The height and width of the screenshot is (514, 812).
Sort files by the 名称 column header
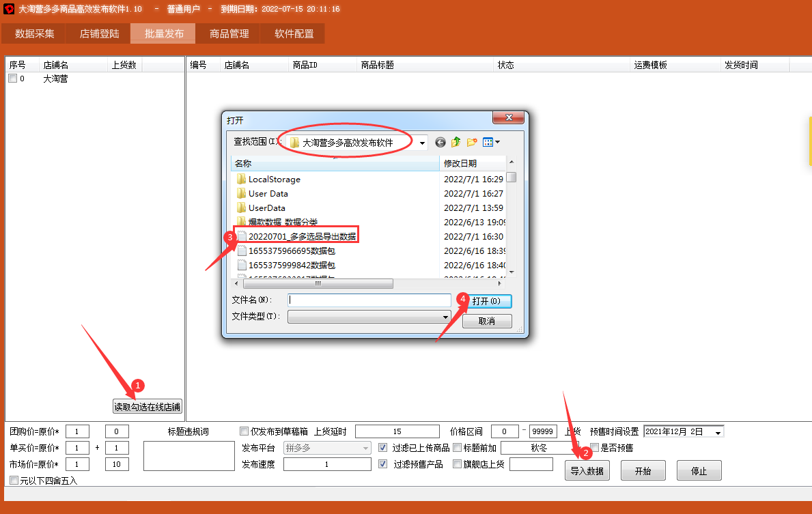click(335, 164)
